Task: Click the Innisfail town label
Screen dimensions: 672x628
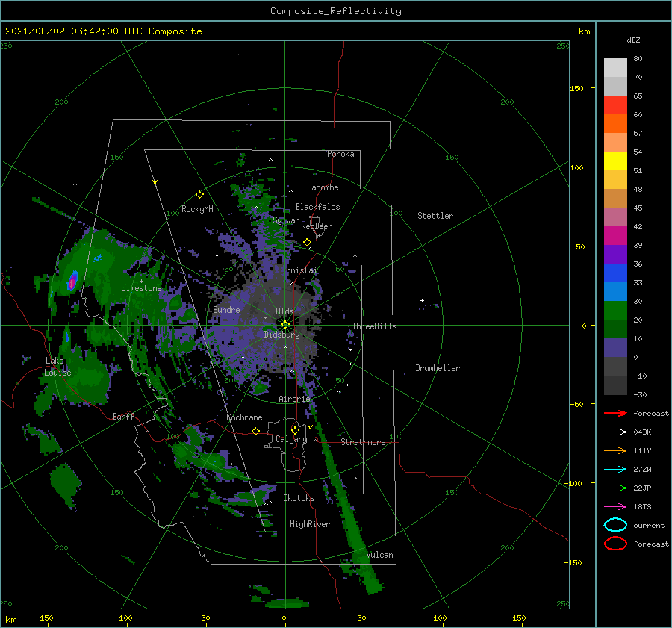Action: (x=302, y=270)
